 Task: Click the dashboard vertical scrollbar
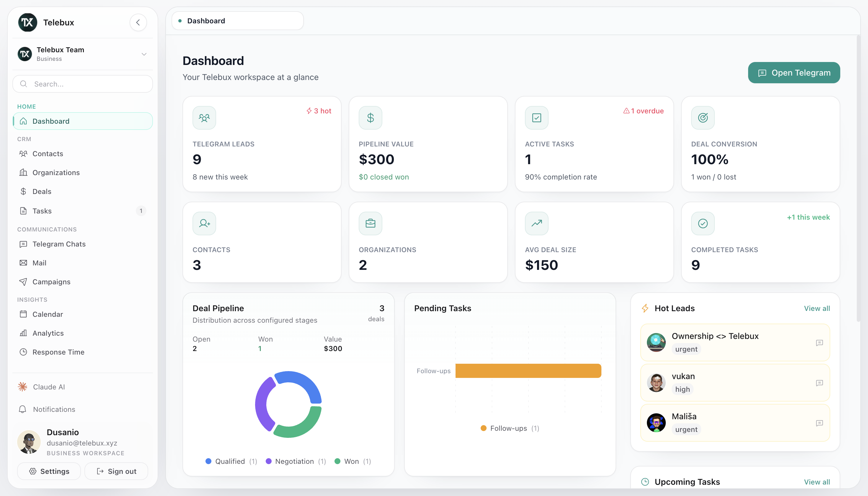(x=858, y=179)
